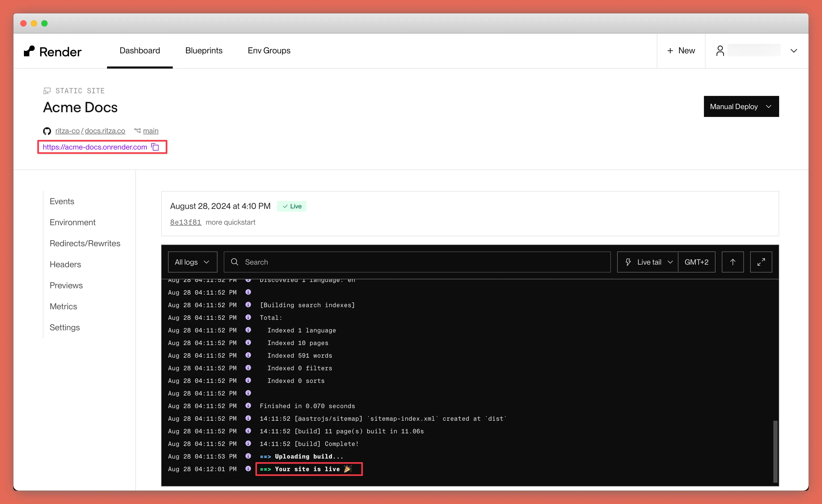Click the Render logo

click(52, 51)
